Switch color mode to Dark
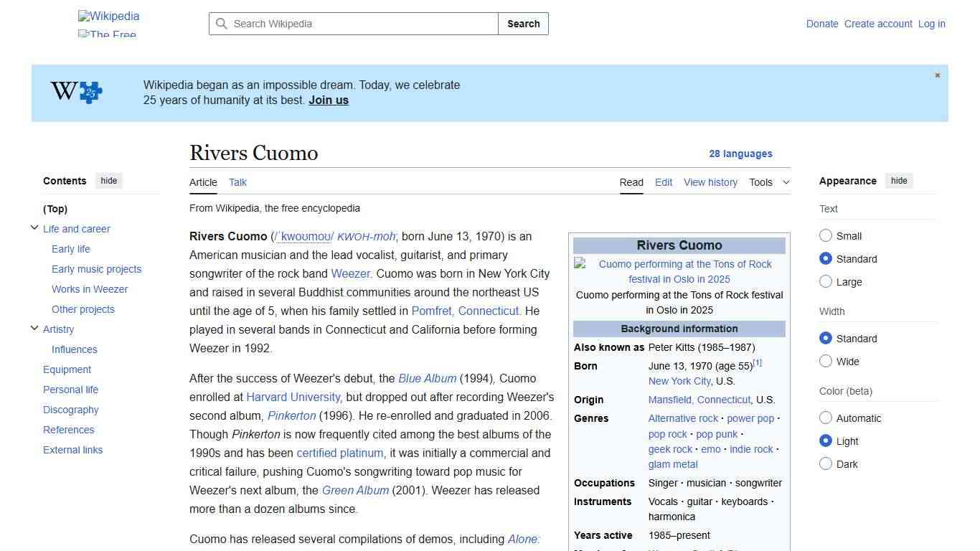 [826, 464]
